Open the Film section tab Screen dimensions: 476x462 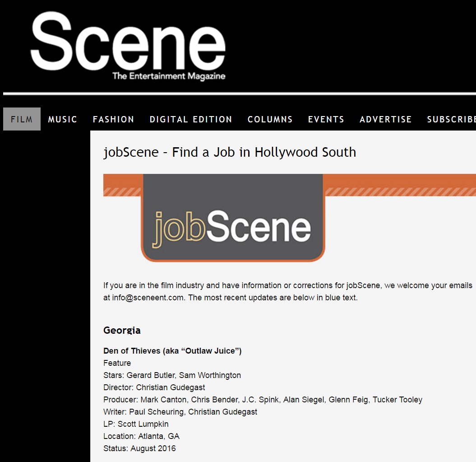coord(22,119)
